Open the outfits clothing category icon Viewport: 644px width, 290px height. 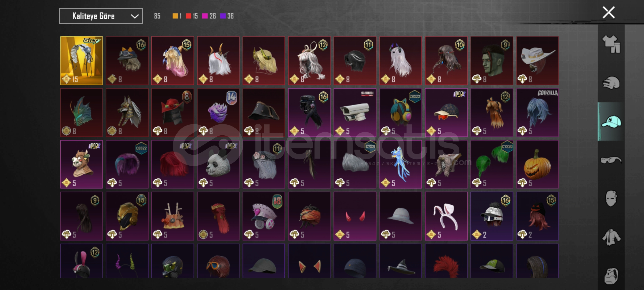(x=611, y=44)
